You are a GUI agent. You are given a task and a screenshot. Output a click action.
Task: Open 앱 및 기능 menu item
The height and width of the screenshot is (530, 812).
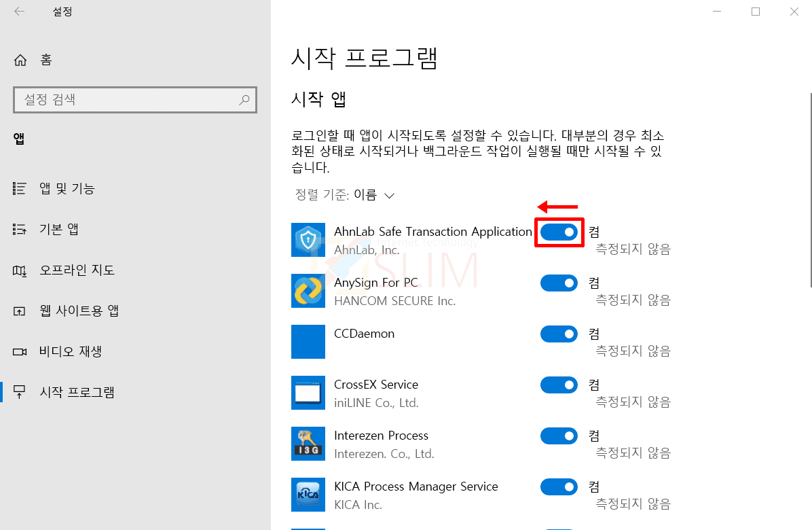67,189
